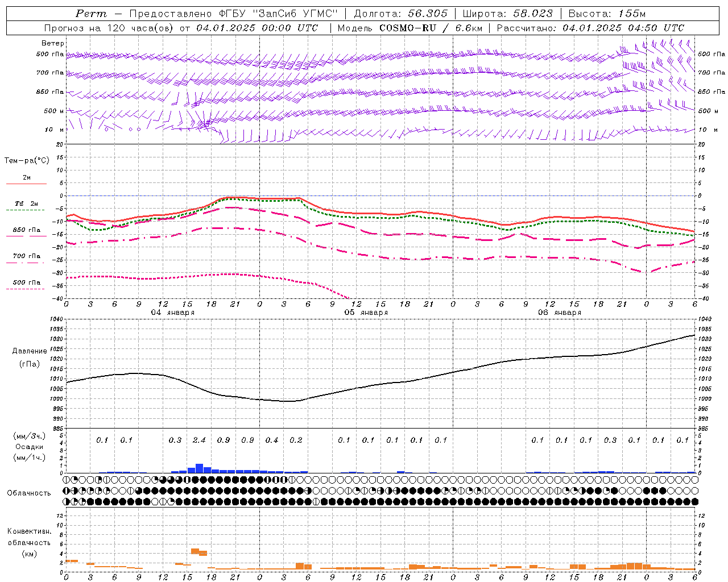
Task: Click the "Модель COSMO-RU / 6.6км" text
Action: (x=409, y=28)
